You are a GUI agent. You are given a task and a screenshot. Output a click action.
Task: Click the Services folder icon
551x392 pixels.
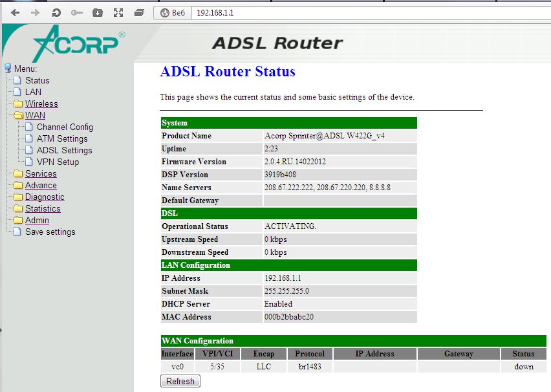18,173
